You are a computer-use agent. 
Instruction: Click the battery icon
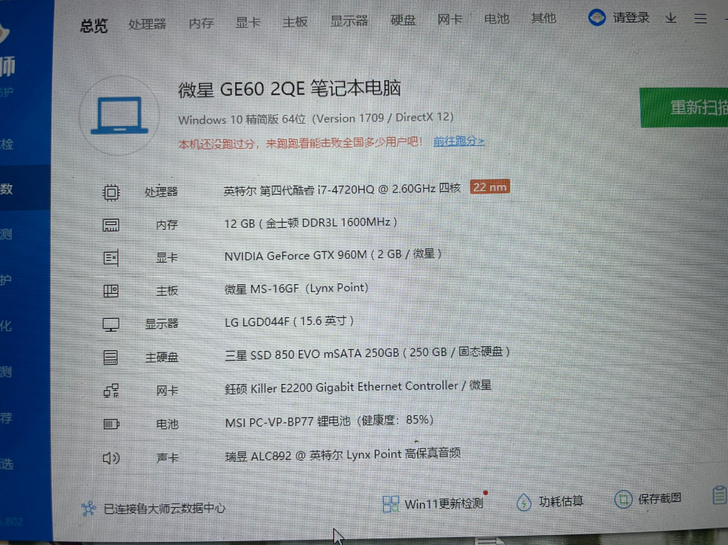pos(111,424)
